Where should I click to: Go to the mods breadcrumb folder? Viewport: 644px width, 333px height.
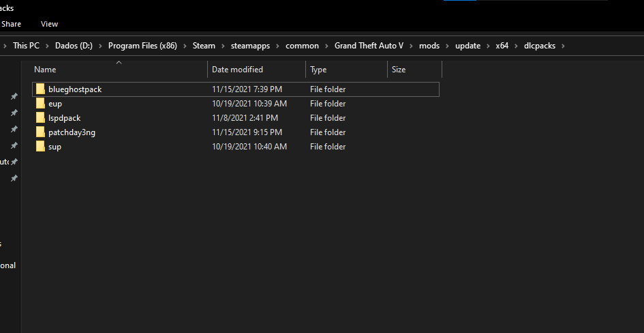(x=429, y=46)
